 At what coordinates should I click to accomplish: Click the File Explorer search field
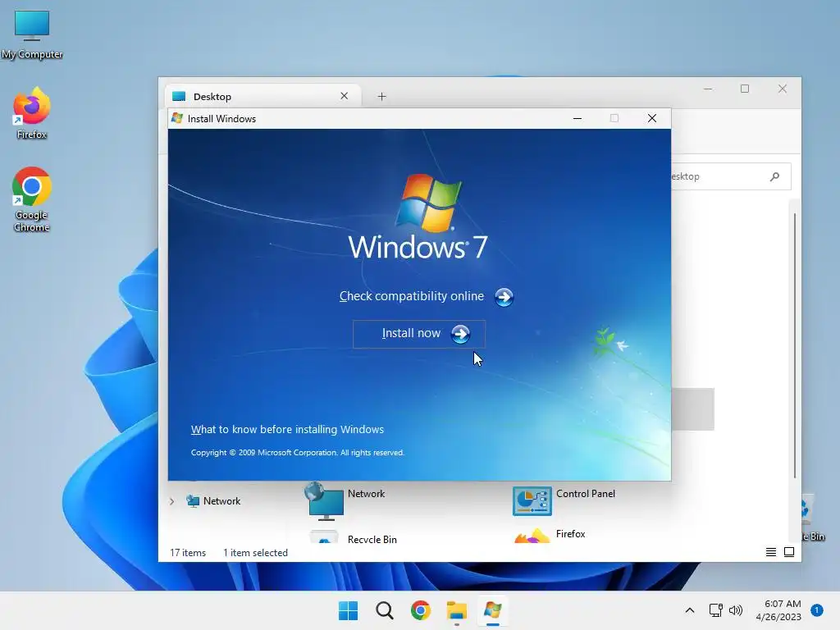click(x=731, y=176)
